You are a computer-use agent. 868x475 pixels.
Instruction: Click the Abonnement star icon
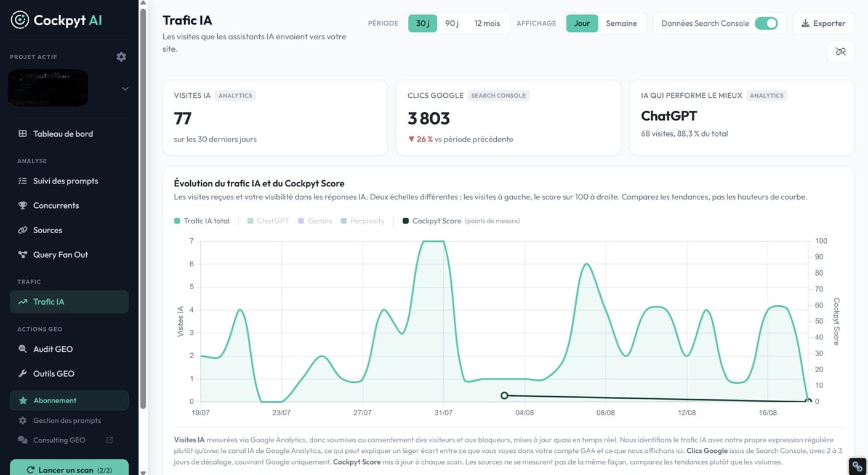[x=23, y=401]
